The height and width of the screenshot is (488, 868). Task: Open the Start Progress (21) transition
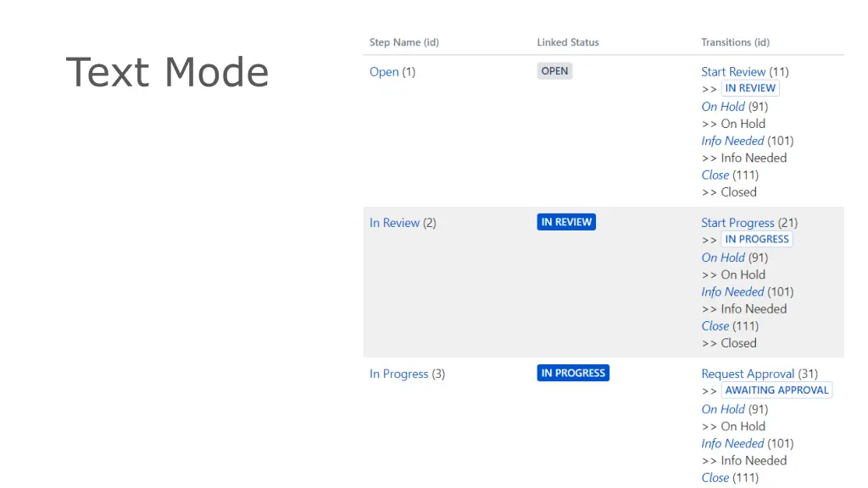737,223
